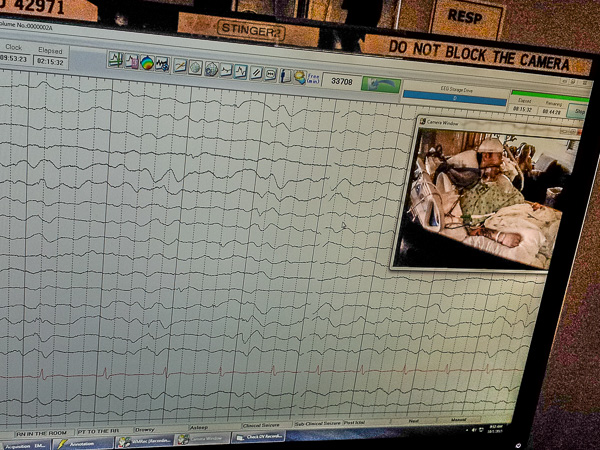This screenshot has width=600, height=450.
Task: Open the colorful brain topography map
Action: click(147, 63)
